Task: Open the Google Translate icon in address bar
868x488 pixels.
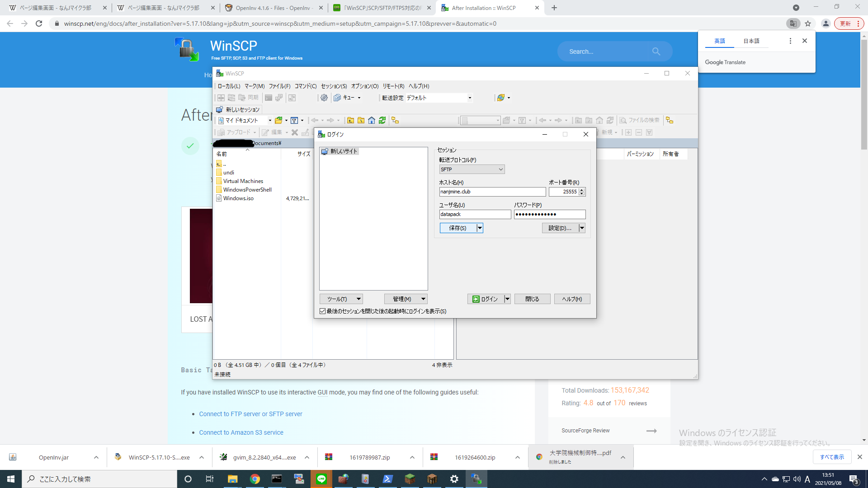Action: (x=793, y=23)
